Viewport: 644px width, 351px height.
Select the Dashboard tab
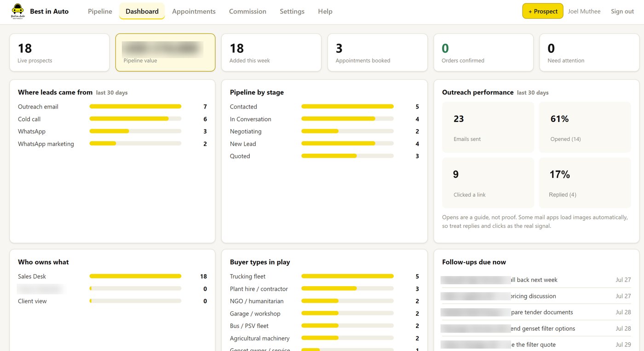(x=142, y=12)
